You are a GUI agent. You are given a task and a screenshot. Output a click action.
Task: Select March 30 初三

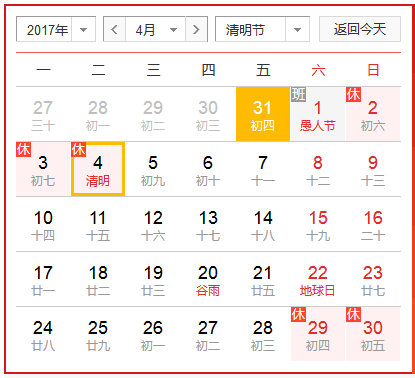click(208, 114)
